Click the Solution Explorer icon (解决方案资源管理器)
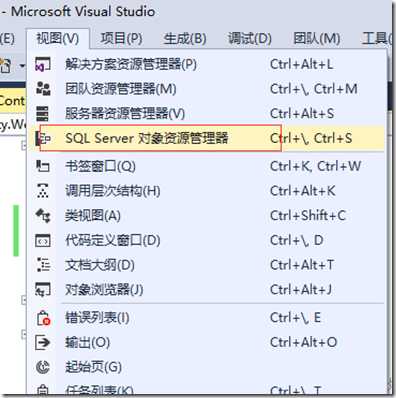This screenshot has width=396, height=398. (43, 64)
